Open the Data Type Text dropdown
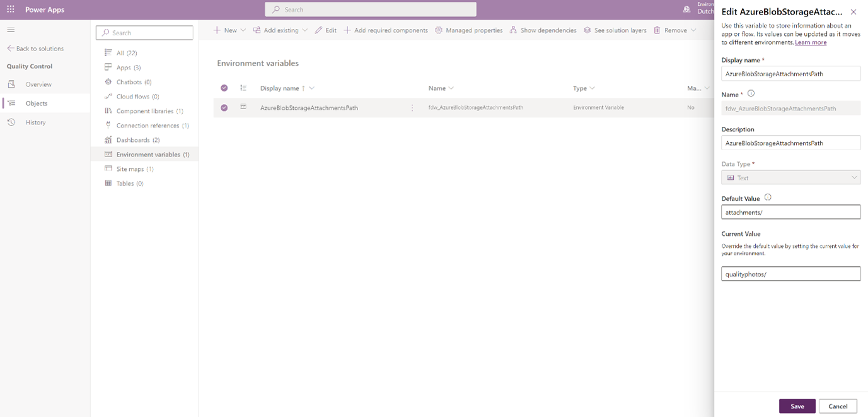The width and height of the screenshot is (868, 417). point(790,178)
